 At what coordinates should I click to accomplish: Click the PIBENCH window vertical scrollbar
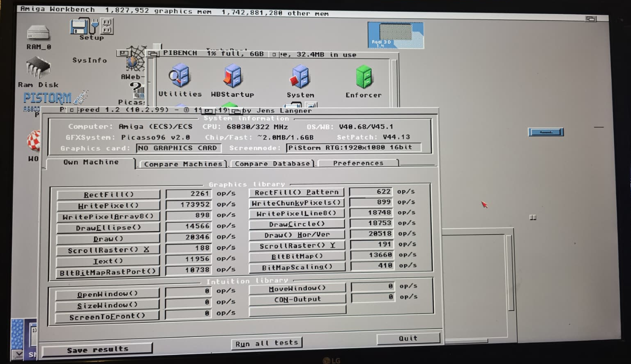coord(394,82)
